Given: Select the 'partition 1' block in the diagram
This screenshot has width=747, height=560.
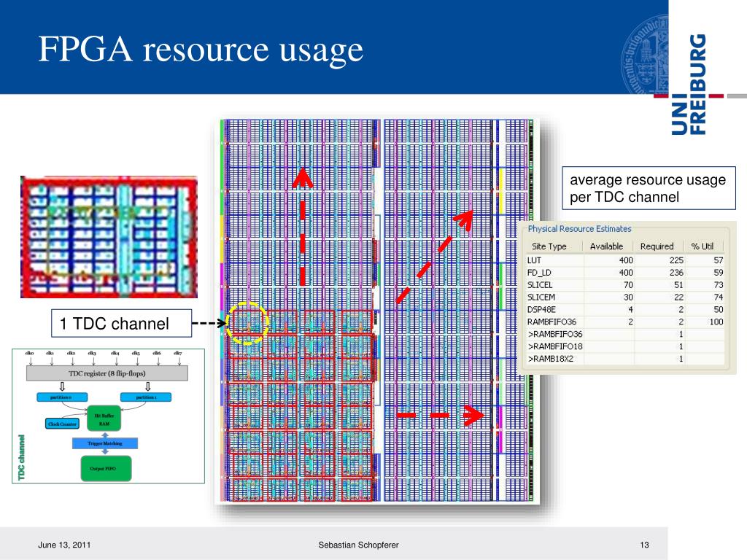Looking at the screenshot, I should (146, 397).
